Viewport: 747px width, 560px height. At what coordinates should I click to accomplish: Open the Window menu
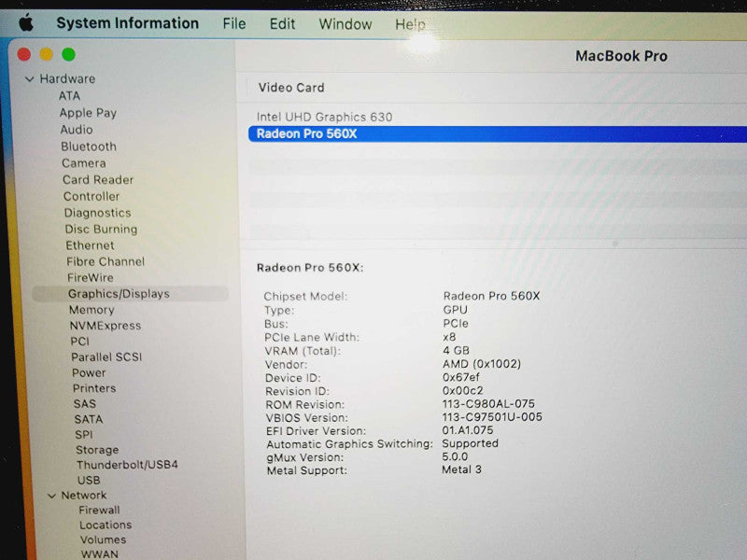tap(345, 24)
